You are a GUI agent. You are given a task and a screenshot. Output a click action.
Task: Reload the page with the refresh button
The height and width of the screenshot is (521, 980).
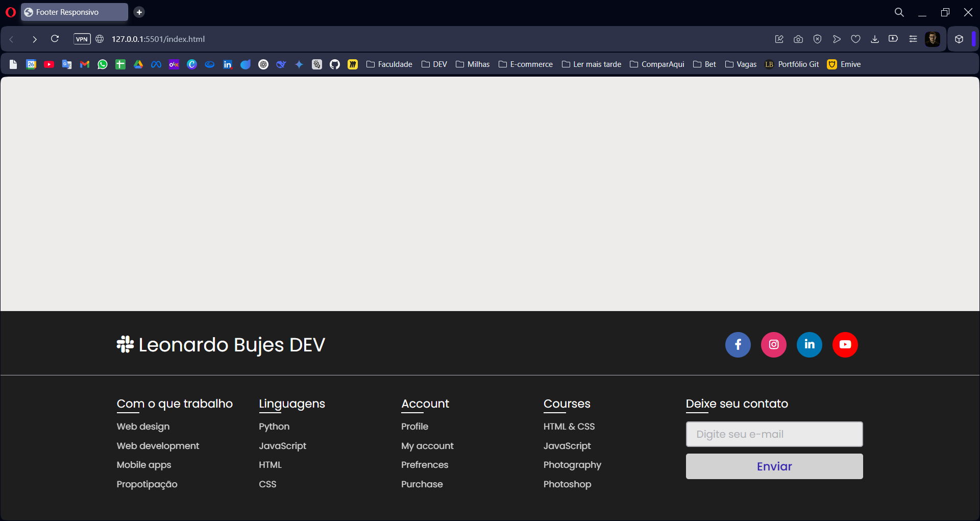point(55,39)
